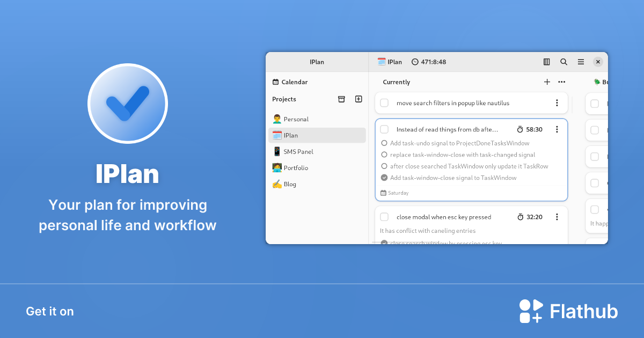This screenshot has width=644, height=338.
Task: Click the archive icon next to Projects
Action: (341, 99)
